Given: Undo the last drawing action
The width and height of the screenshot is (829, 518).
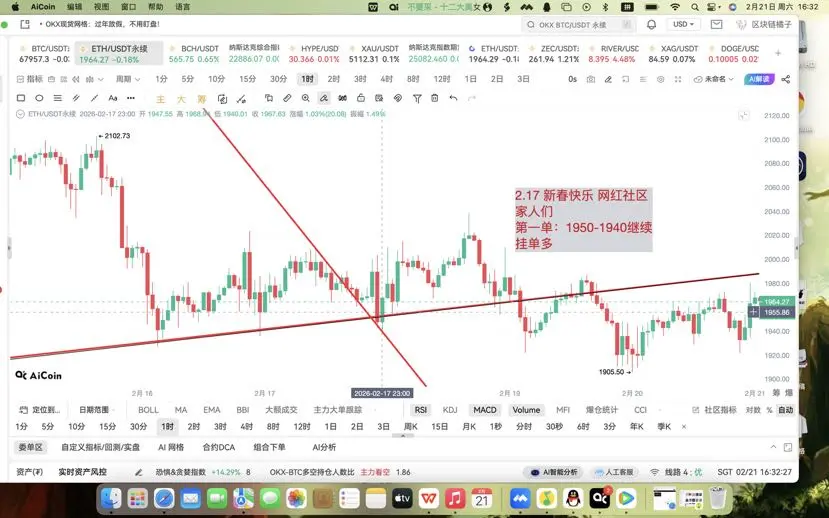Looking at the screenshot, I should point(453,98).
